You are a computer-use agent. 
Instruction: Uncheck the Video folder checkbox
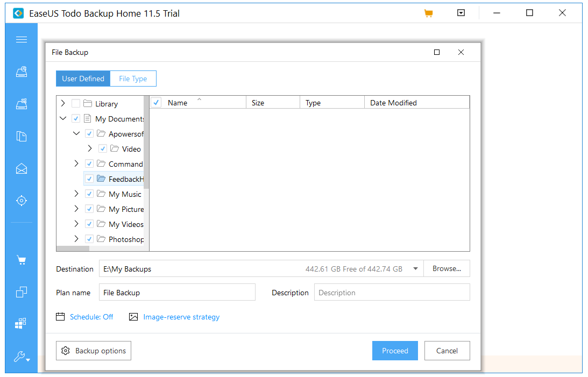pos(103,148)
